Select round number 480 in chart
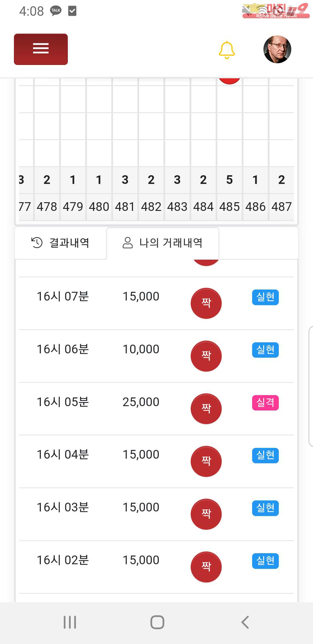 (99, 207)
